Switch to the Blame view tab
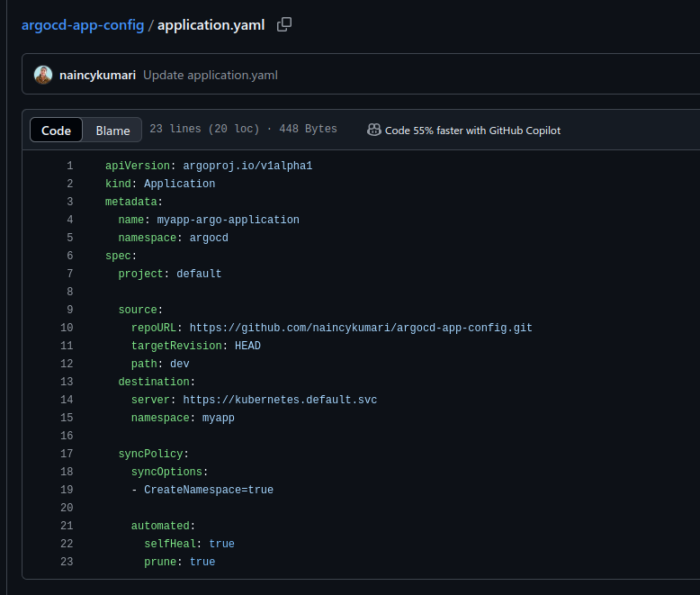The height and width of the screenshot is (595, 700). 112,131
